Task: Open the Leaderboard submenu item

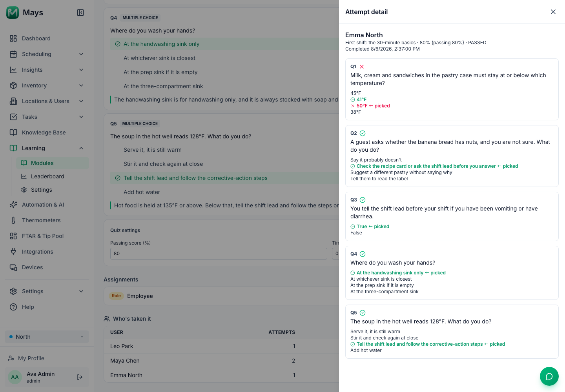Action: pyautogui.click(x=53, y=176)
